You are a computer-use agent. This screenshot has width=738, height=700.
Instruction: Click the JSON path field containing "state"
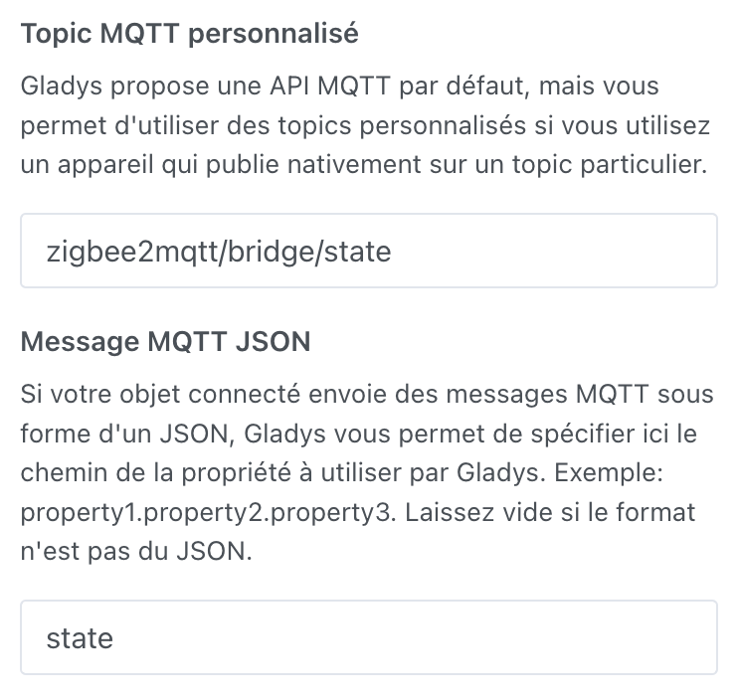(x=368, y=637)
